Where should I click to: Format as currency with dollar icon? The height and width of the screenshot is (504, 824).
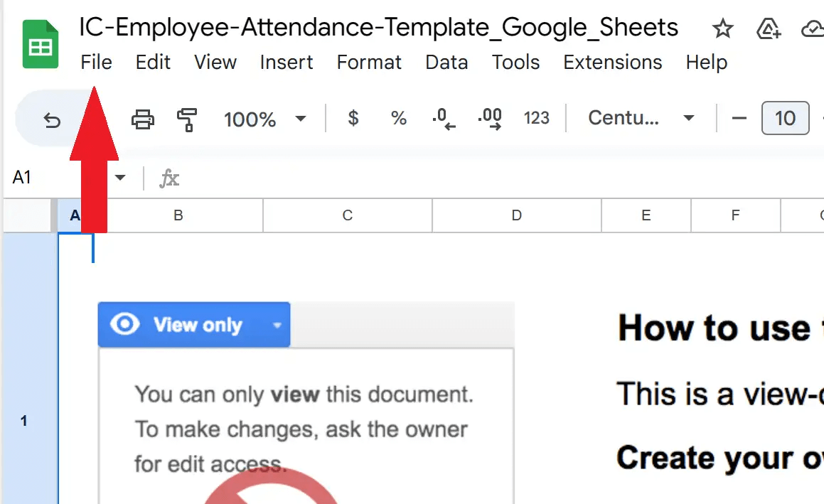pyautogui.click(x=353, y=118)
